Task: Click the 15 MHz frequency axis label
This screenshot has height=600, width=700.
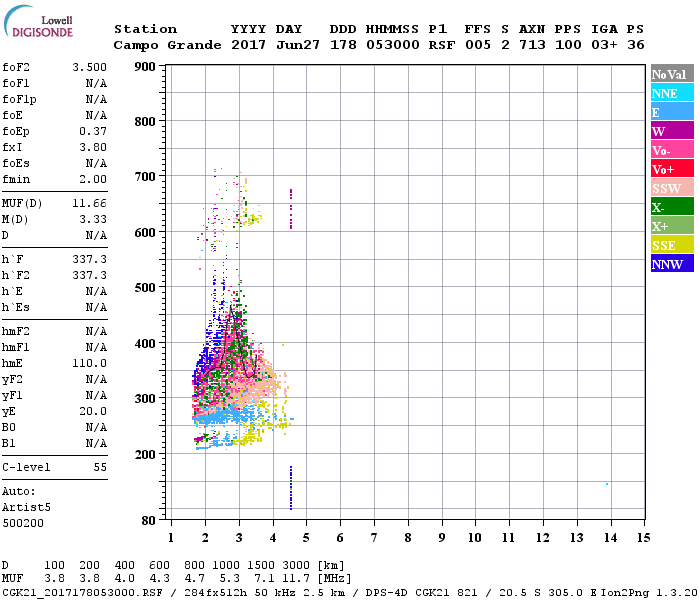Action: [643, 537]
